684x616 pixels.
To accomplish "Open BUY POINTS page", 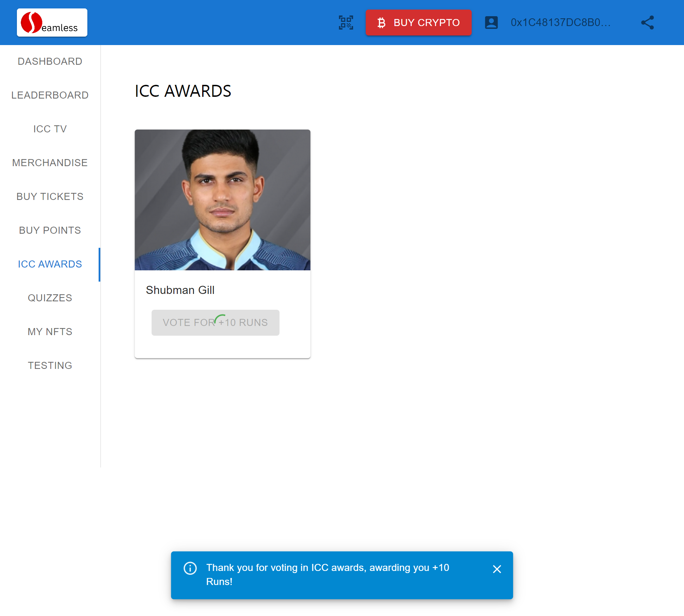I will 50,230.
